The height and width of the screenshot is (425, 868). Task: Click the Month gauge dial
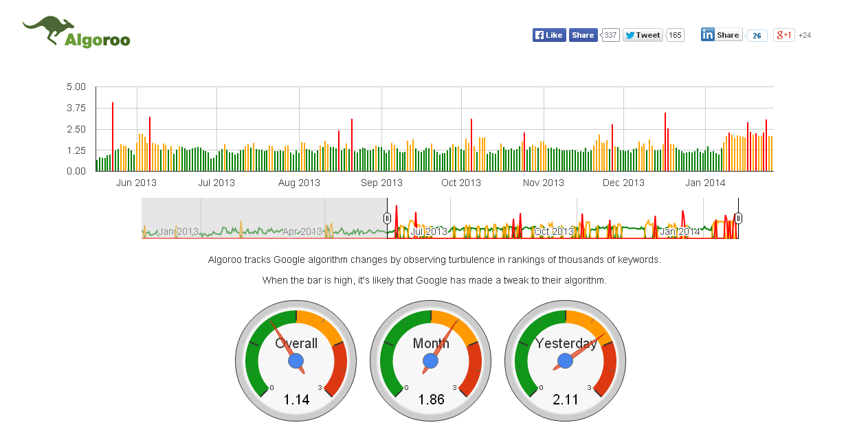[431, 361]
